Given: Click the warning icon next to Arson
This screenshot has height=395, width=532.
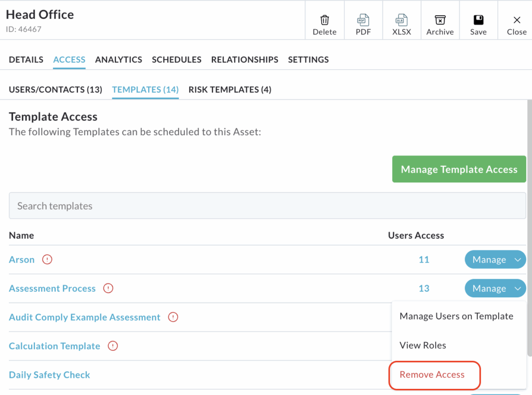Looking at the screenshot, I should (x=47, y=260).
